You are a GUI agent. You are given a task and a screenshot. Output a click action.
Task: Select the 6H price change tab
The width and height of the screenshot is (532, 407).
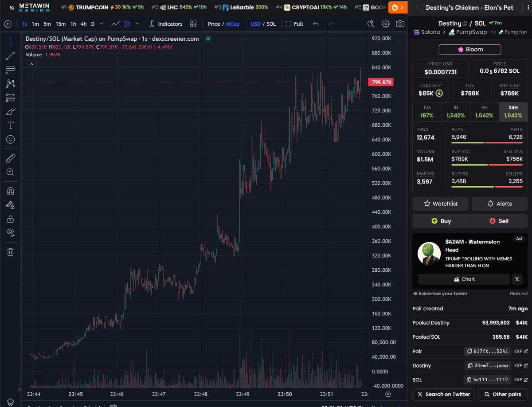(x=485, y=112)
